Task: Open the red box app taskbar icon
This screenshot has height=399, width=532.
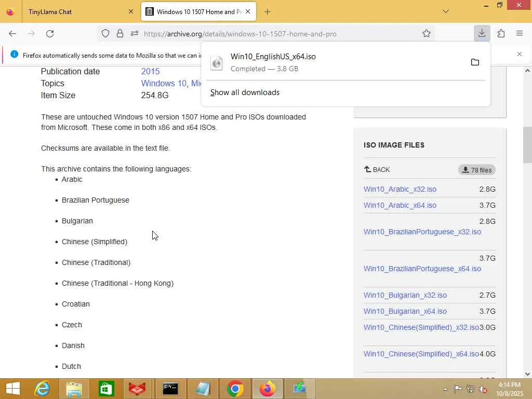Action: click(x=137, y=389)
